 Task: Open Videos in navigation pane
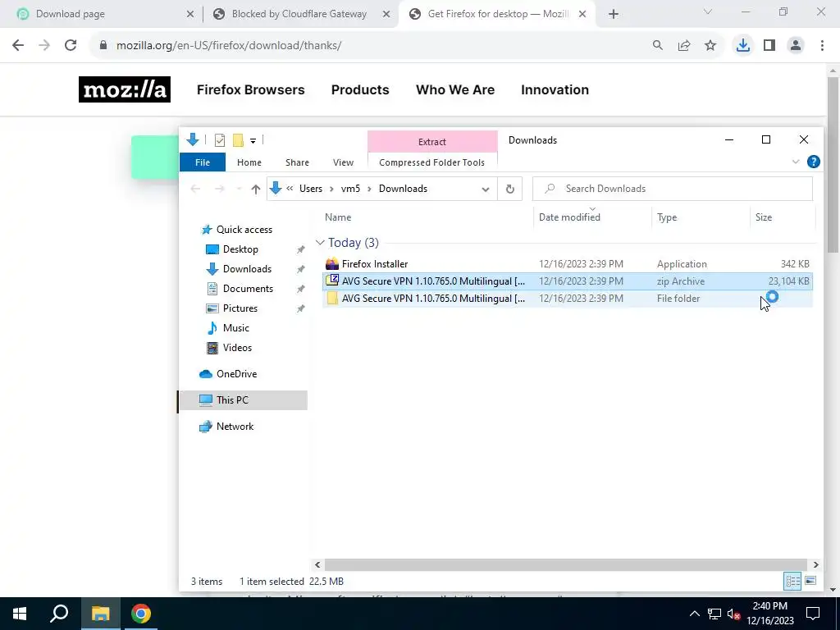pos(237,348)
